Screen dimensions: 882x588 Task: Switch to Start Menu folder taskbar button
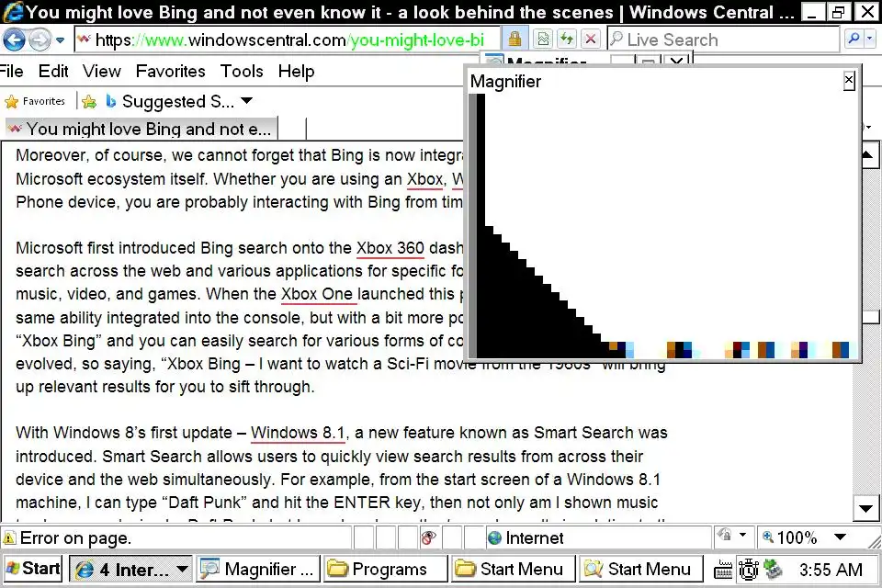pyautogui.click(x=514, y=569)
